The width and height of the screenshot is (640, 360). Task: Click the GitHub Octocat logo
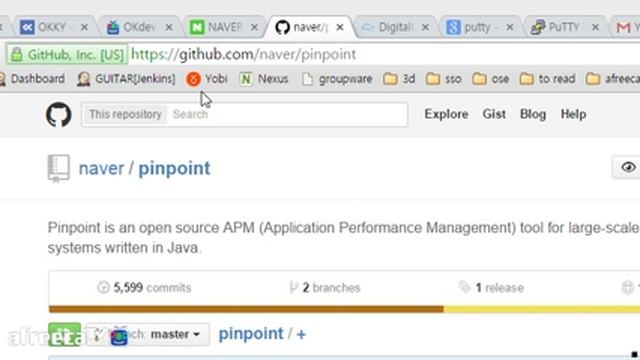[x=59, y=115]
